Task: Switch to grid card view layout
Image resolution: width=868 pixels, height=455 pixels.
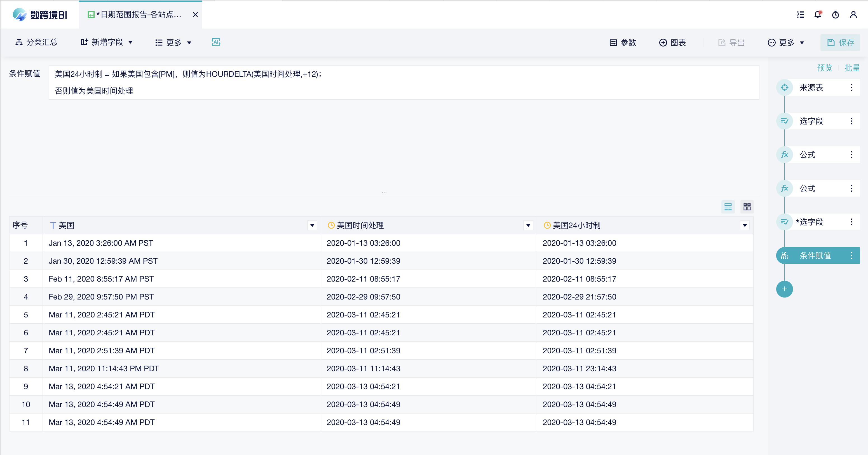Action: pyautogui.click(x=747, y=207)
